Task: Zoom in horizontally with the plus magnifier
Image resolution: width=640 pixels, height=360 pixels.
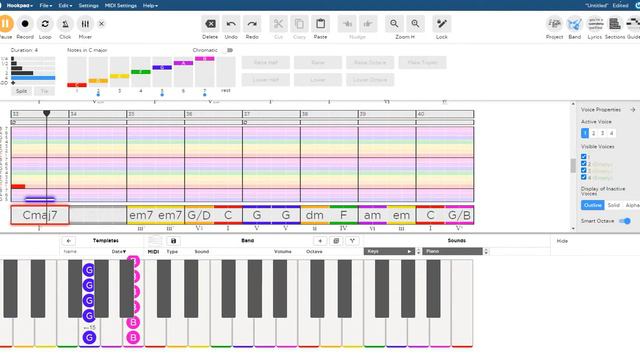Action: (x=415, y=24)
